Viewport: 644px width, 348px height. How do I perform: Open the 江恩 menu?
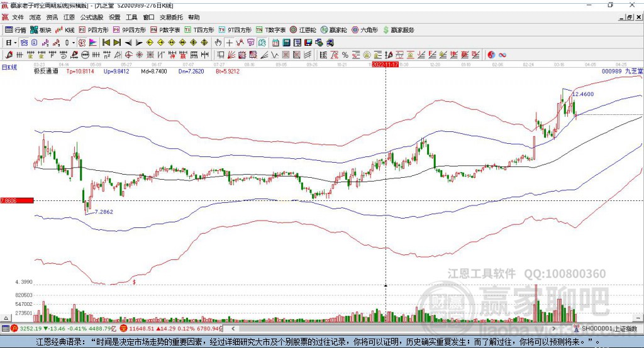[x=69, y=17]
